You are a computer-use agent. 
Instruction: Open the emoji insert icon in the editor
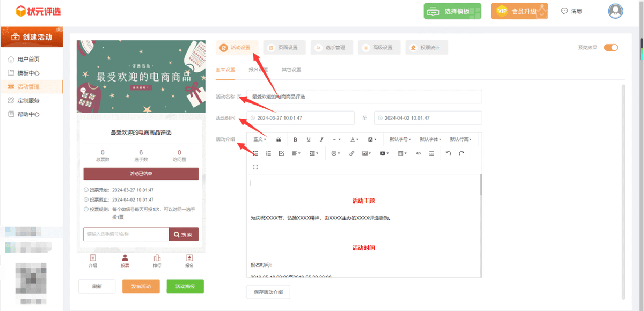(x=334, y=153)
